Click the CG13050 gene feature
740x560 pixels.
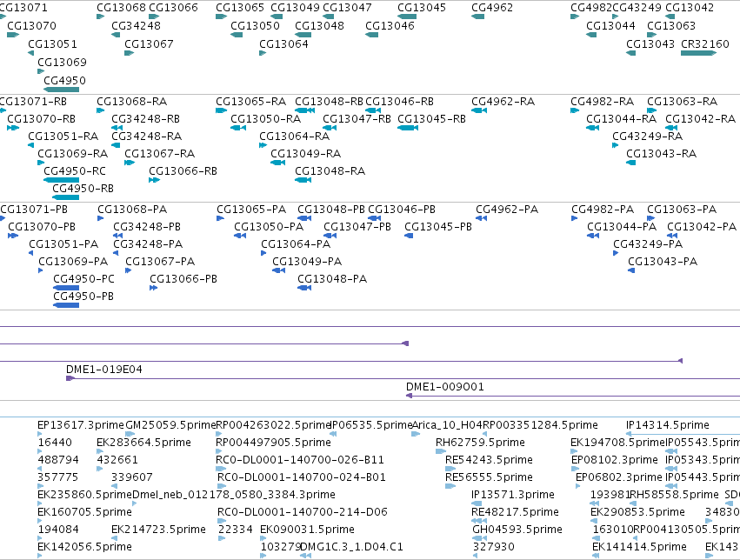tap(237, 35)
